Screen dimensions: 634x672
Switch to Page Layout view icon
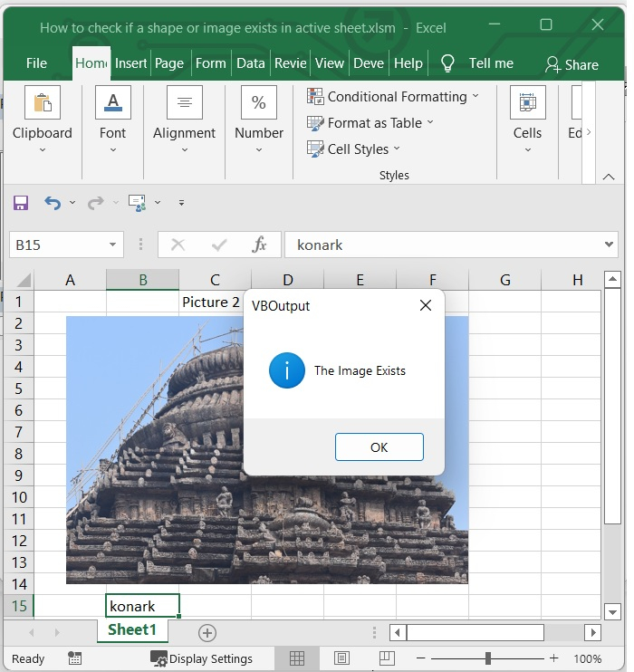341,658
